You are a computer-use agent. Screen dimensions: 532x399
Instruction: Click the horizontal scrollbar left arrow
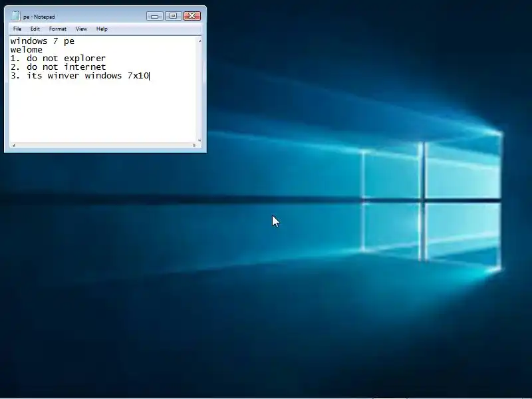pos(13,145)
